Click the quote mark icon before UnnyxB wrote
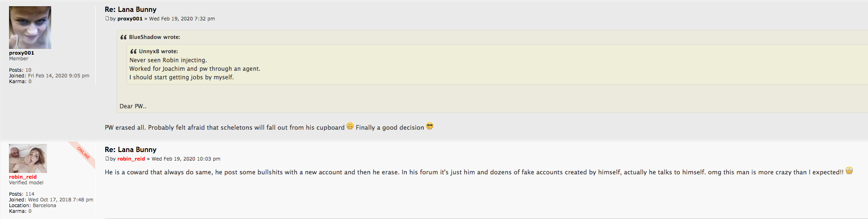Viewport: 868px width, 219px height. pyautogui.click(x=133, y=51)
